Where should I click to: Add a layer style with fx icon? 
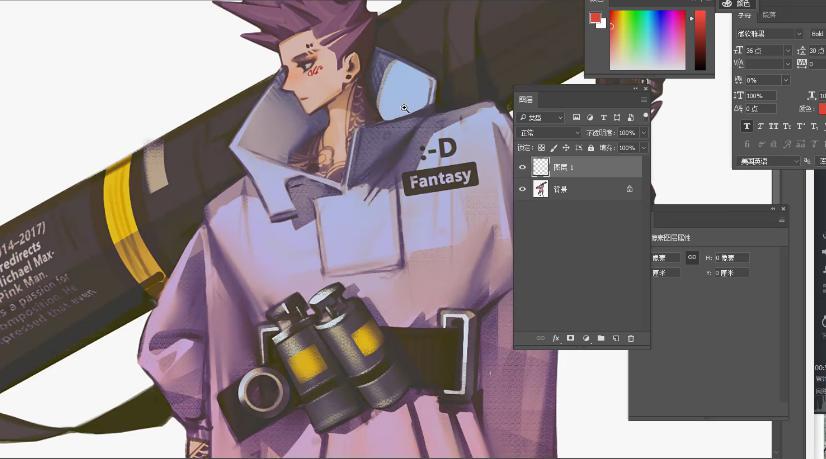pos(555,338)
